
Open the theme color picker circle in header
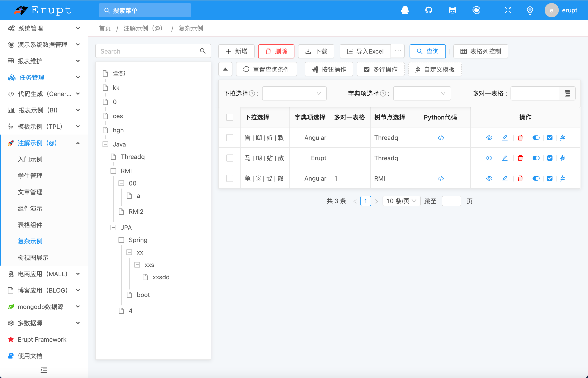click(x=477, y=10)
